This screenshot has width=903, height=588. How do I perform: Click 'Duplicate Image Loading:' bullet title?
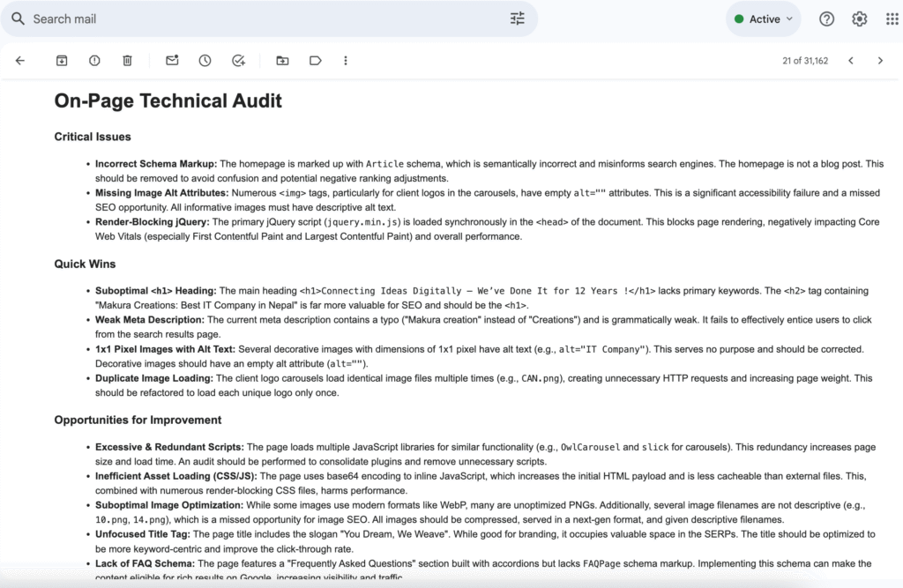[x=154, y=378]
